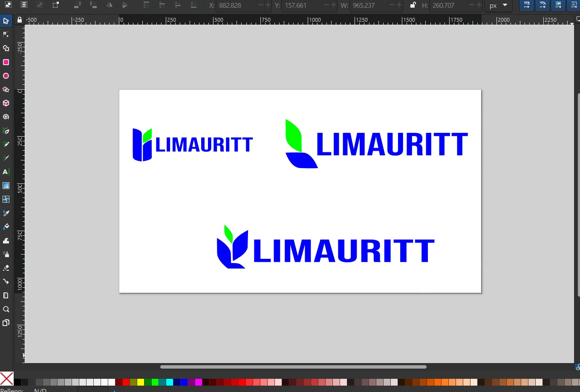Open the px units dropdown
The width and height of the screenshot is (580, 392).
(x=498, y=6)
